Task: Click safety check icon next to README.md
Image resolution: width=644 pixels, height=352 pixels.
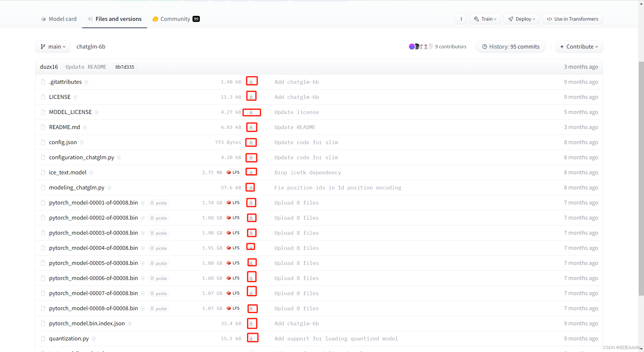Action: point(85,127)
